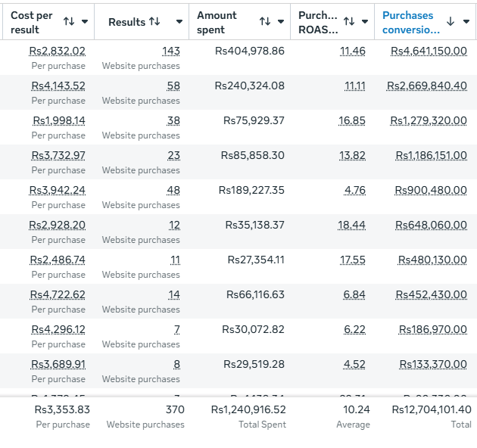Click the Rs1,998.14 cost per purchase value
Screen dimensions: 477x448
[58, 120]
